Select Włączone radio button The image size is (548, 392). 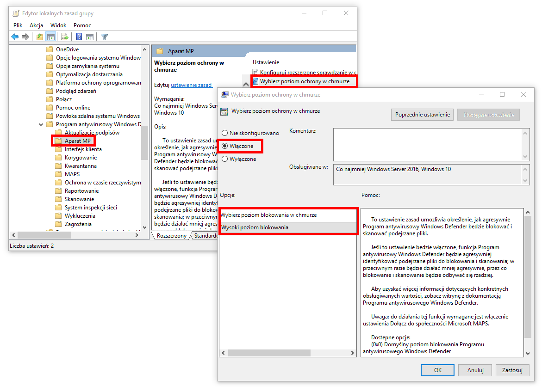pyautogui.click(x=225, y=146)
